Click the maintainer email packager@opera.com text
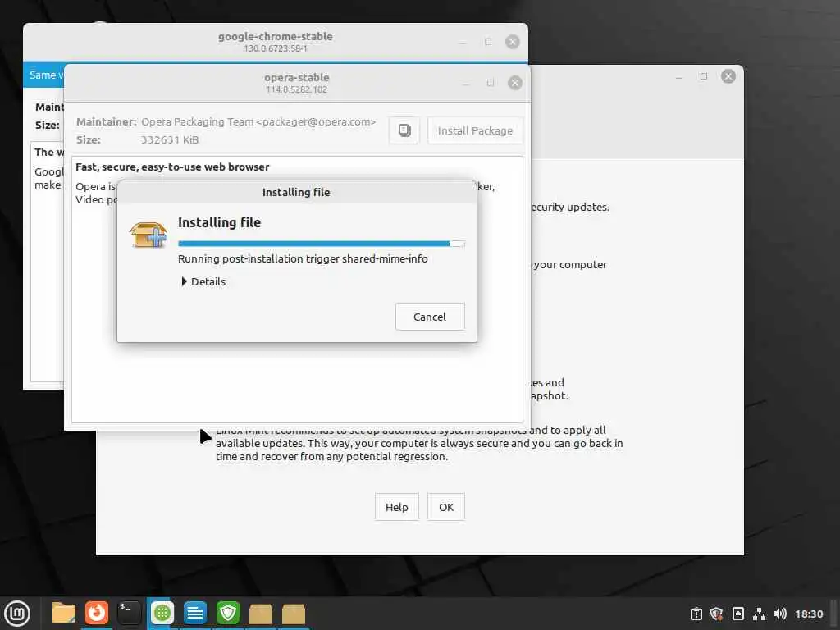The image size is (840, 630). 316,121
